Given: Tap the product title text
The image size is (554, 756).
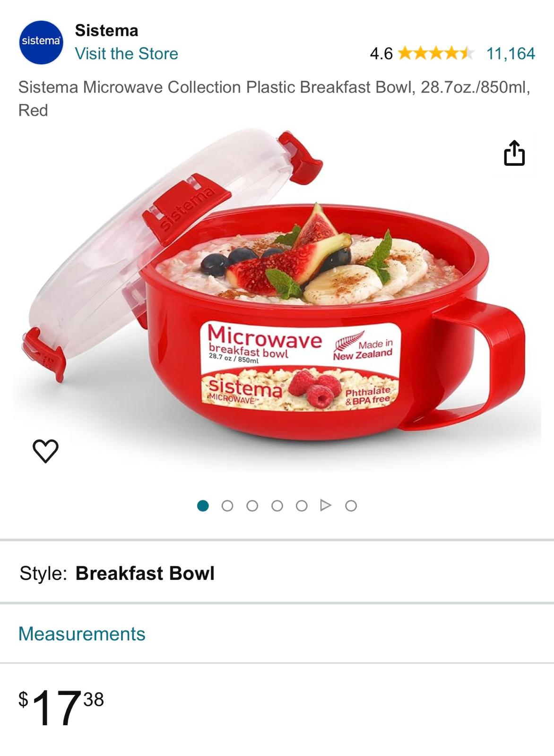Looking at the screenshot, I should point(275,98).
